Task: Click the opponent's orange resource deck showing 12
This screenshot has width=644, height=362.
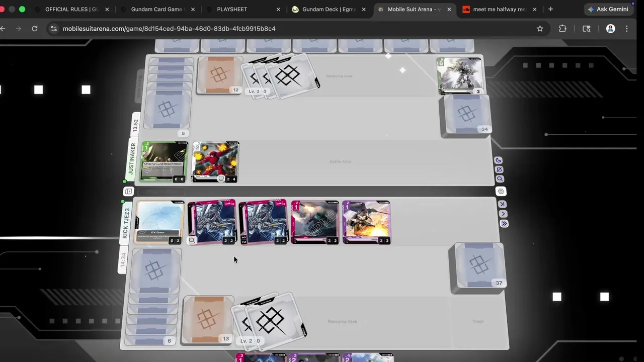Action: coord(219,75)
